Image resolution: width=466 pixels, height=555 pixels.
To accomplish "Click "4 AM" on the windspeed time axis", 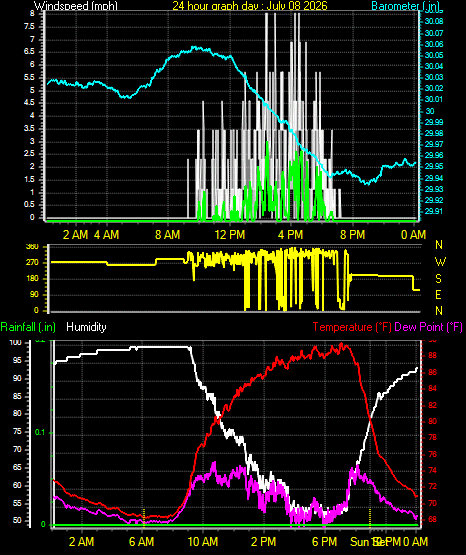I will point(107,235).
